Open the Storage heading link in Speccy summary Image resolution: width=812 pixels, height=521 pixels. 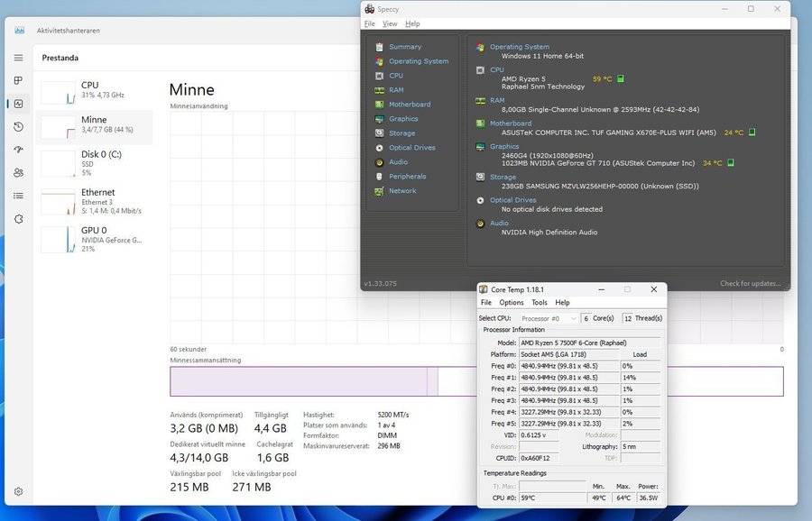[503, 177]
